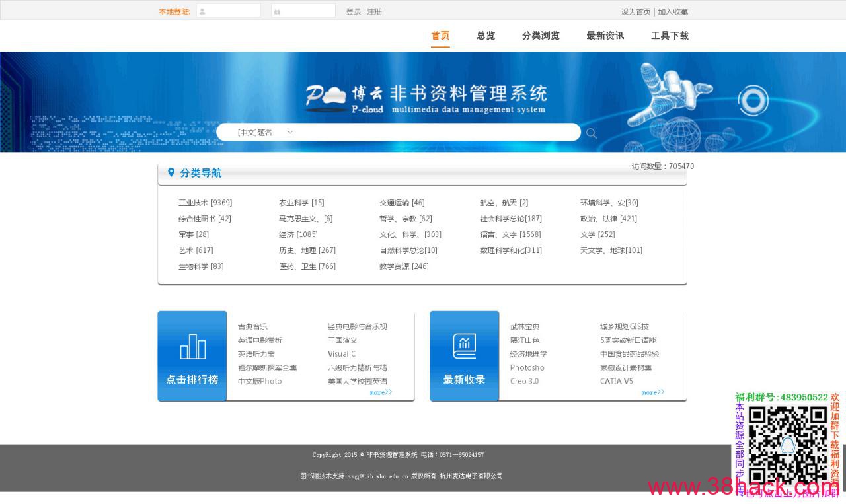Open category 生物科学 [83]

pos(200,266)
